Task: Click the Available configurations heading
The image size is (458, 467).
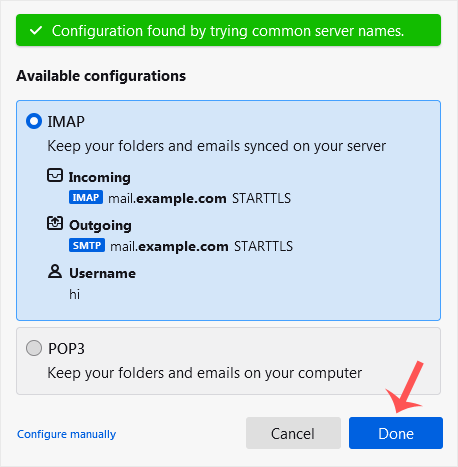Action: (101, 76)
